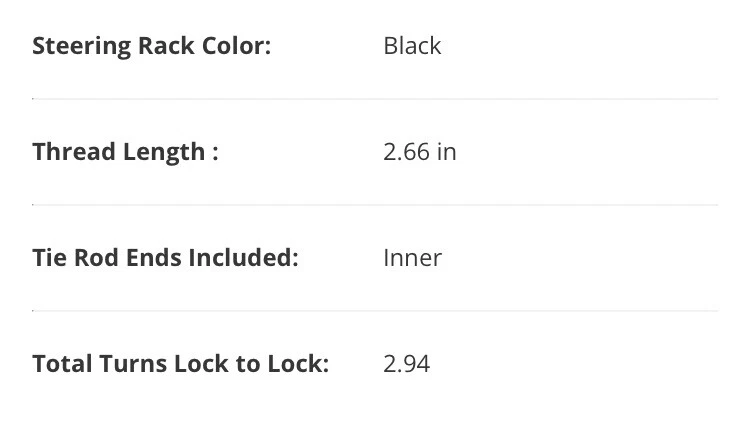This screenshot has height=440, width=750.
Task: Select the "Inner" tie rod value
Action: pyautogui.click(x=412, y=258)
